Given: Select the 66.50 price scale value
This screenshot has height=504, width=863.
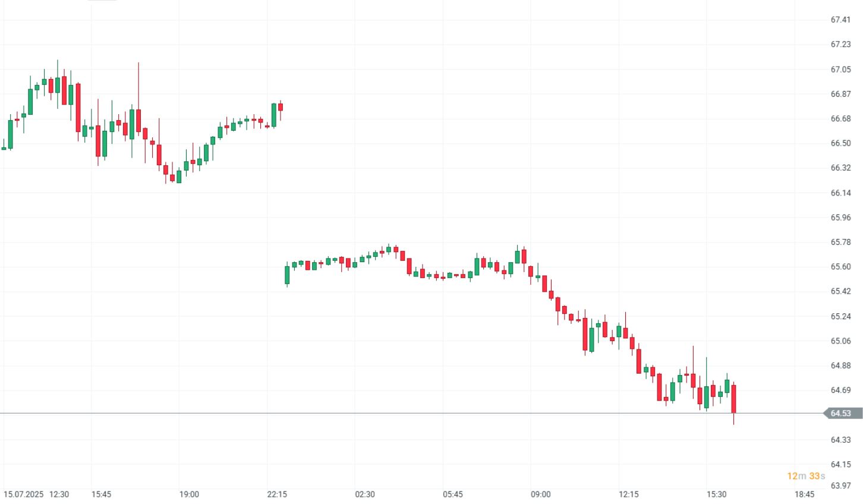Looking at the screenshot, I should click(840, 143).
